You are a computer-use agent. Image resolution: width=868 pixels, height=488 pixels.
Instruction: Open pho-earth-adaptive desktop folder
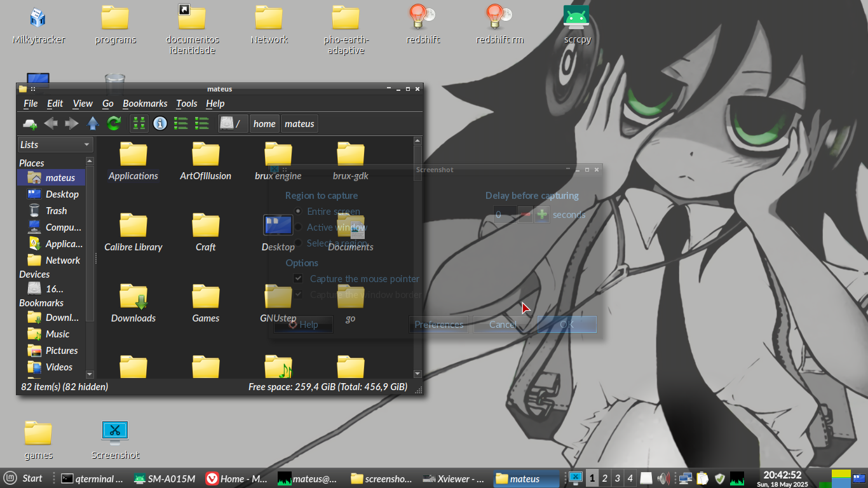point(346,30)
